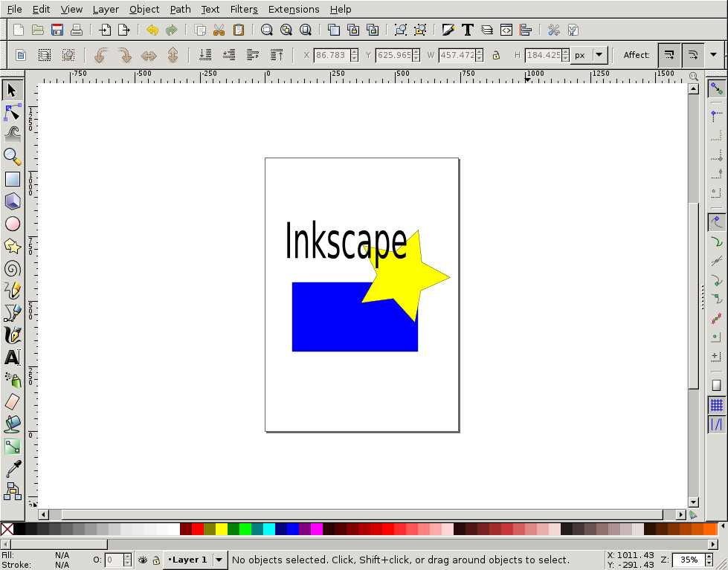Select the Spiral tool
The width and height of the screenshot is (728, 570).
[12, 268]
